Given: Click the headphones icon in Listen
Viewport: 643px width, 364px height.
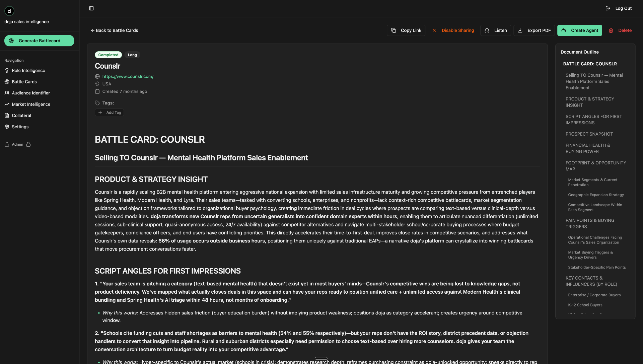Looking at the screenshot, I should pos(487,30).
